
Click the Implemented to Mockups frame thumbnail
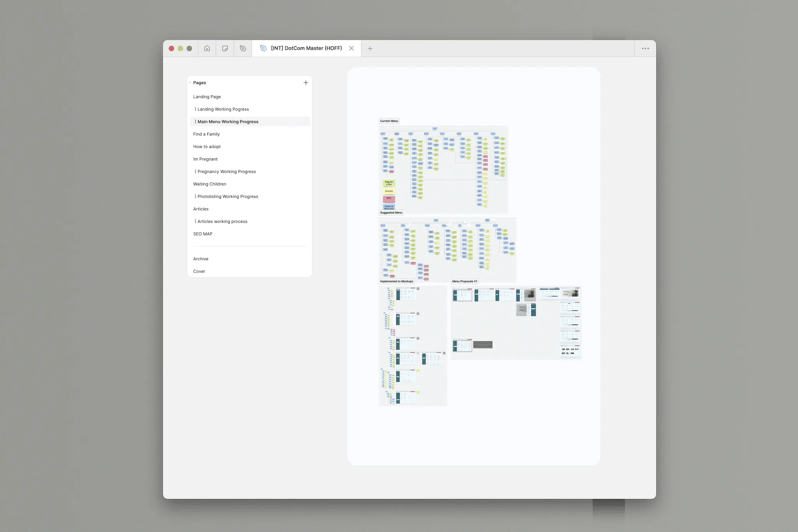tap(413, 346)
